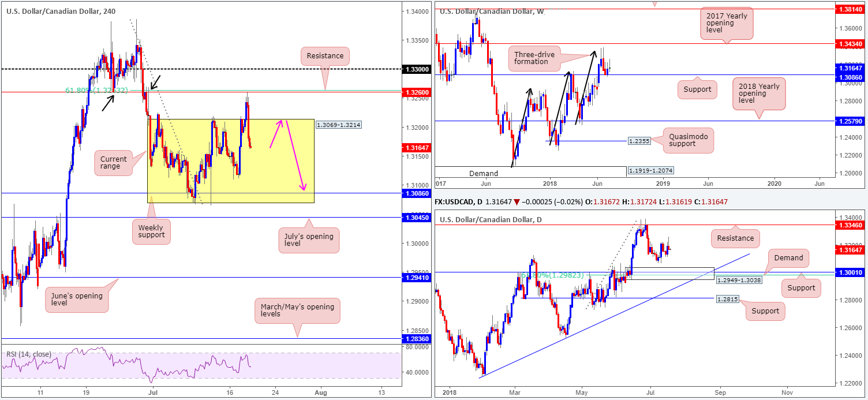Click the 1.3069-1.3214 range label

(338, 124)
